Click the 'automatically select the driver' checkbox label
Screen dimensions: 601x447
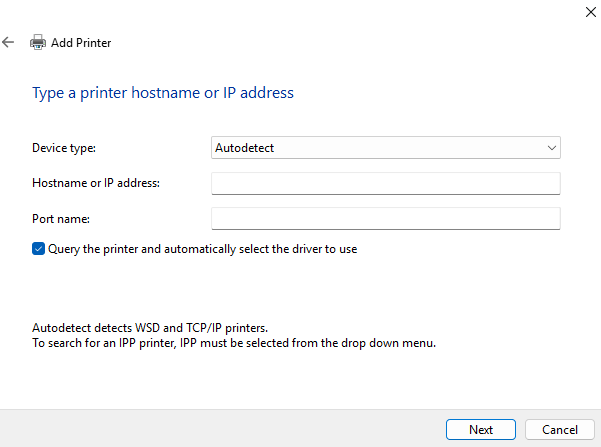point(203,249)
